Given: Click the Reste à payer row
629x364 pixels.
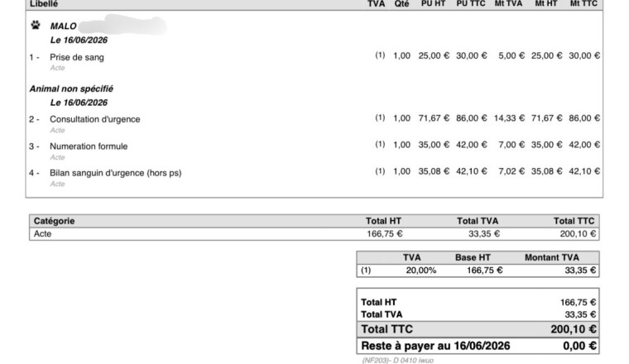Looking at the screenshot, I should [478, 346].
